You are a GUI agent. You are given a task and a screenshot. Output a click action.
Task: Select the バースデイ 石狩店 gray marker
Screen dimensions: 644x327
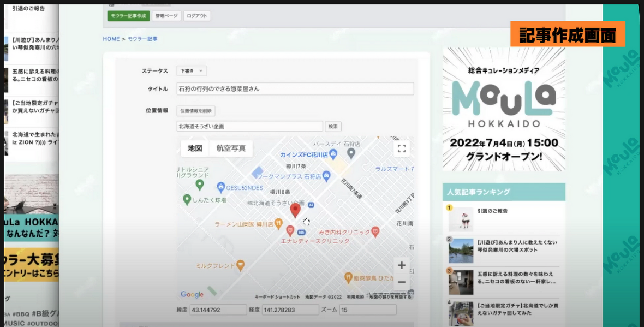pyautogui.click(x=351, y=153)
